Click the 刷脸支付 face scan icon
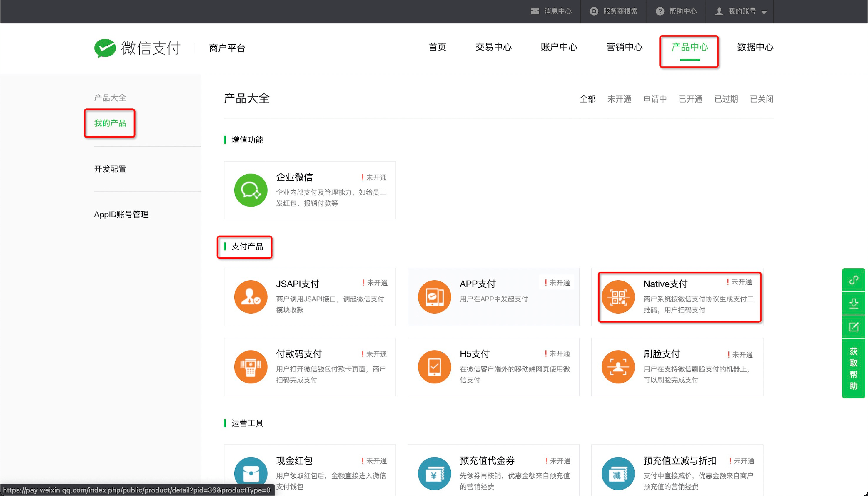The image size is (868, 496). point(618,366)
